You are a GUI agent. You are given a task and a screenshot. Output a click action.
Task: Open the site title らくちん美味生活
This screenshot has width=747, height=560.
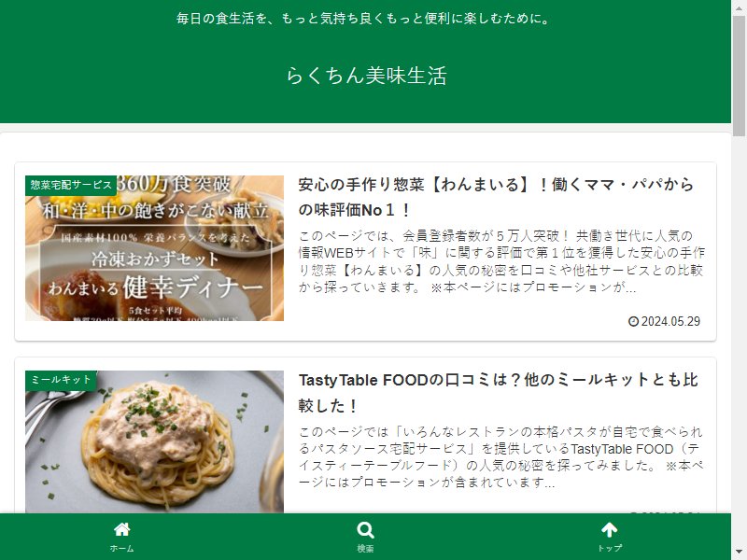point(366,76)
